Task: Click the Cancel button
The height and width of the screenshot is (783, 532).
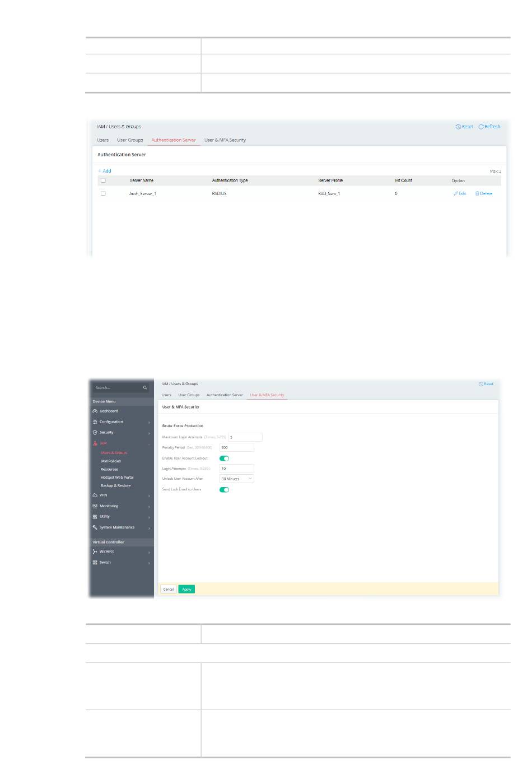Action: click(168, 589)
